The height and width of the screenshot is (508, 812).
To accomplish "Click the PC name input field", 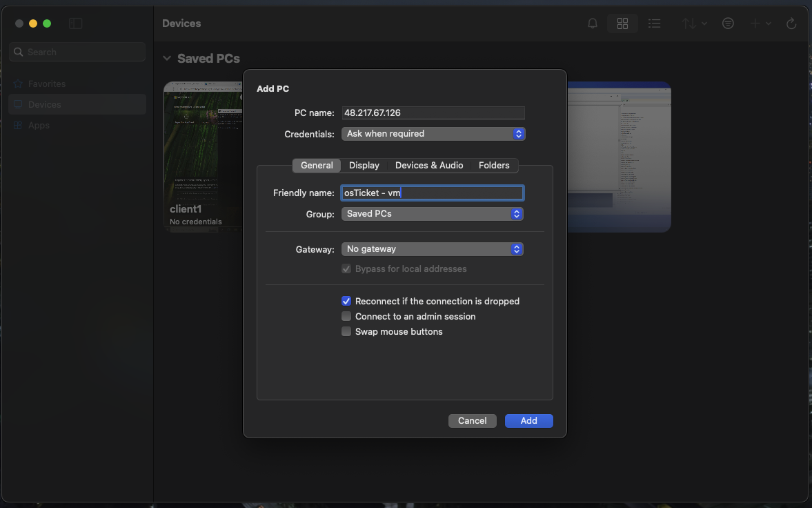I will pyautogui.click(x=433, y=113).
